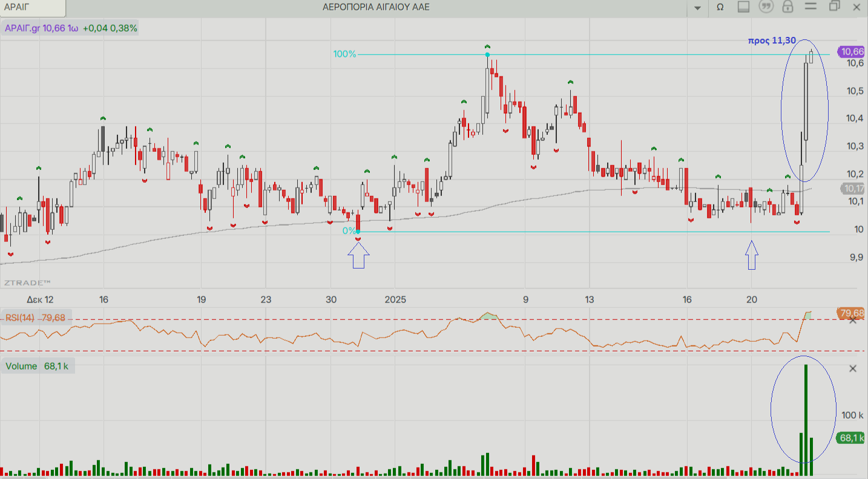
Task: Open the quotation marks comments icon
Action: coord(766,7)
